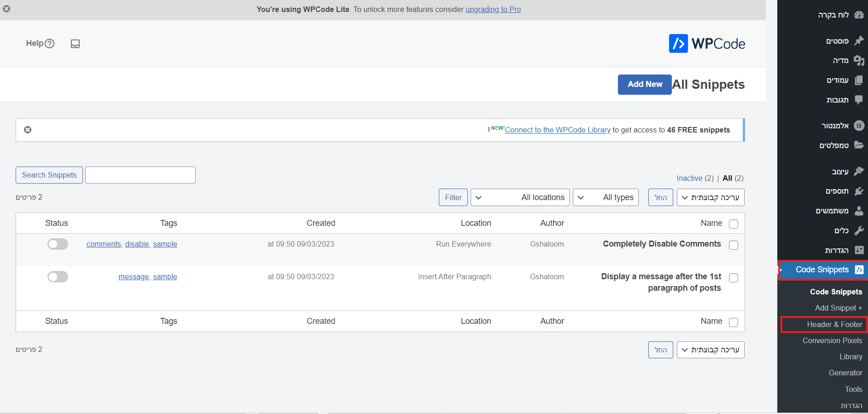
Task: Select Code Snippets submenu heading item
Action: 836,292
